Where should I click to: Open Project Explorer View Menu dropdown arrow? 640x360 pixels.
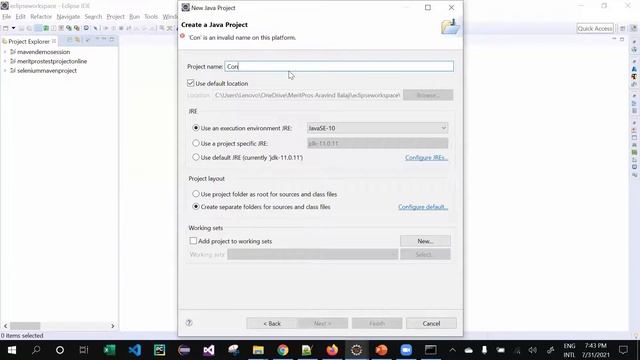(x=97, y=40)
